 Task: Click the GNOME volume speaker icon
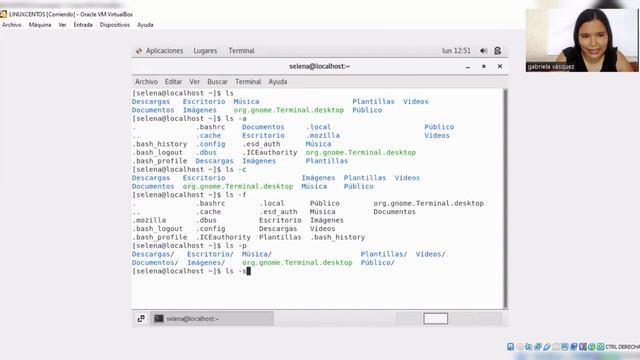483,51
